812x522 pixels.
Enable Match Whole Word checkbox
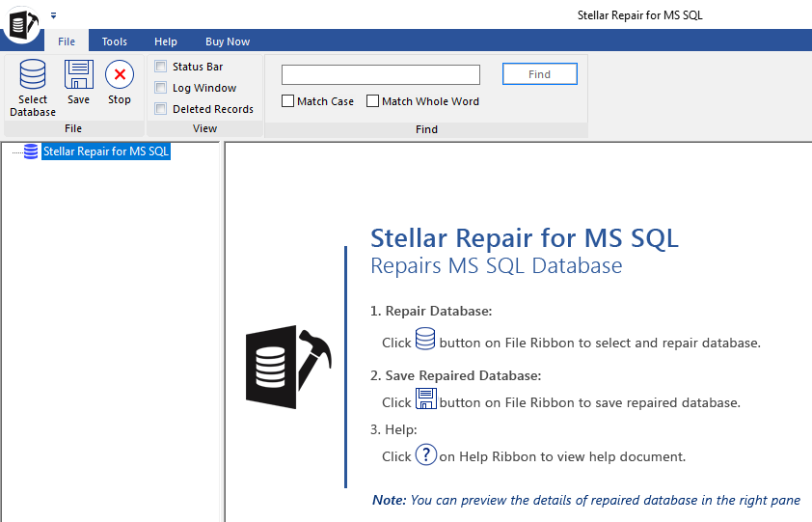coord(372,100)
